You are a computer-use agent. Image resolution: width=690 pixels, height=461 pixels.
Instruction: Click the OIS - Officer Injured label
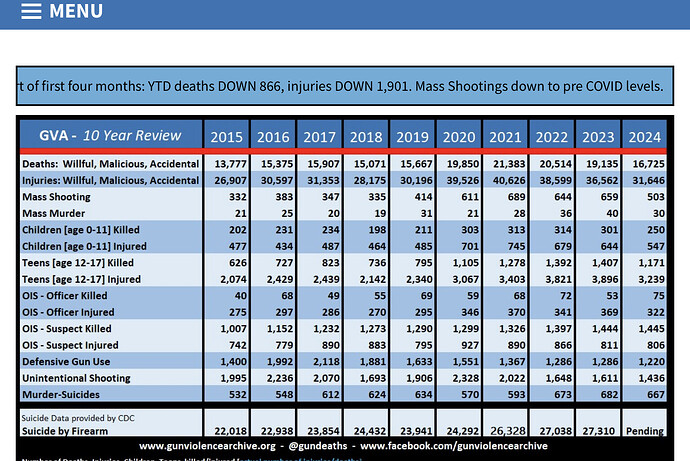(x=68, y=312)
